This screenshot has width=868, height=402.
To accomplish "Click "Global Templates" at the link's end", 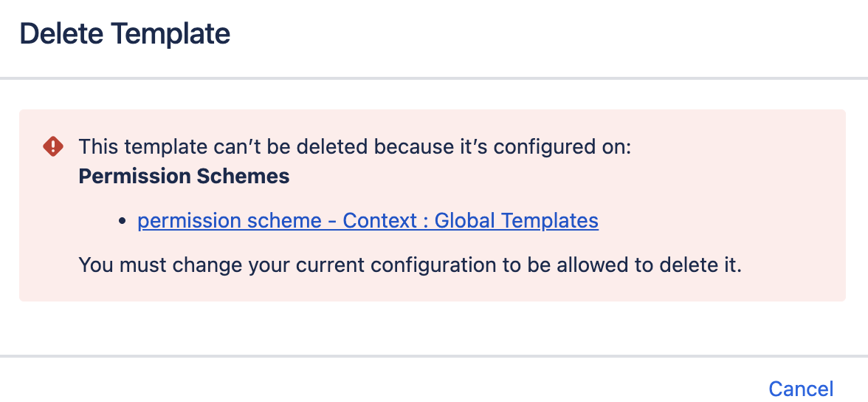I will click(x=516, y=220).
